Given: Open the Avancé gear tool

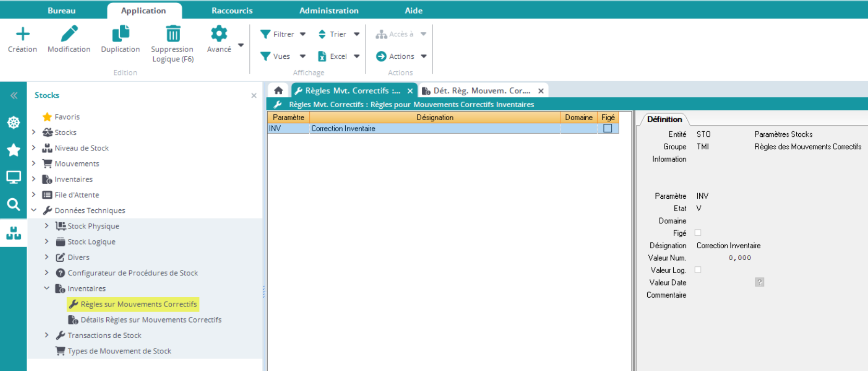Looking at the screenshot, I should (219, 34).
